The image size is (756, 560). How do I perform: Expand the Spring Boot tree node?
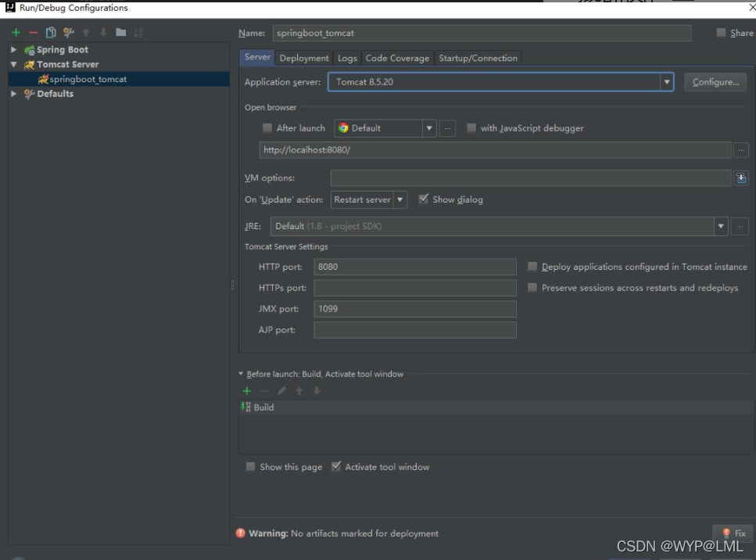[14, 50]
